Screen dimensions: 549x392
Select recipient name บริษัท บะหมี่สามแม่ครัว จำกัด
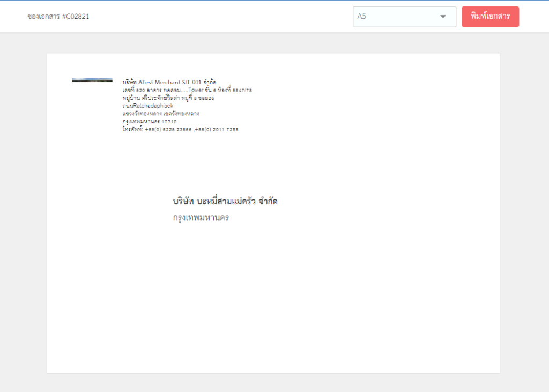click(225, 201)
